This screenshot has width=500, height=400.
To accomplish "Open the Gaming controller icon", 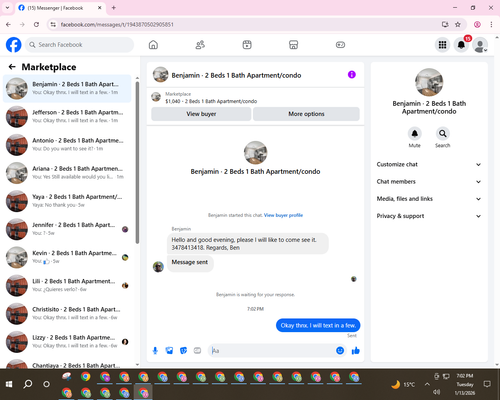I will (340, 45).
